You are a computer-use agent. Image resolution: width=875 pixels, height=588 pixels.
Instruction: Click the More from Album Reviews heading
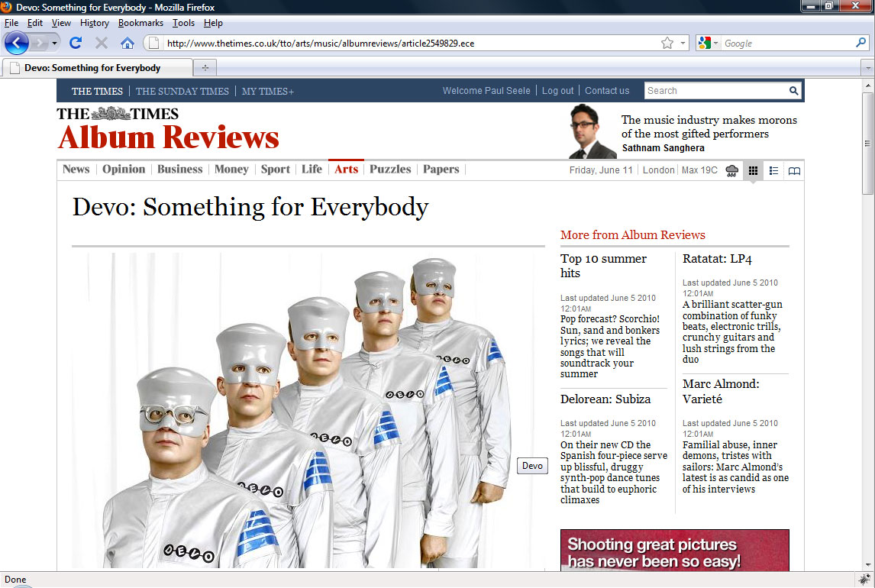[633, 235]
